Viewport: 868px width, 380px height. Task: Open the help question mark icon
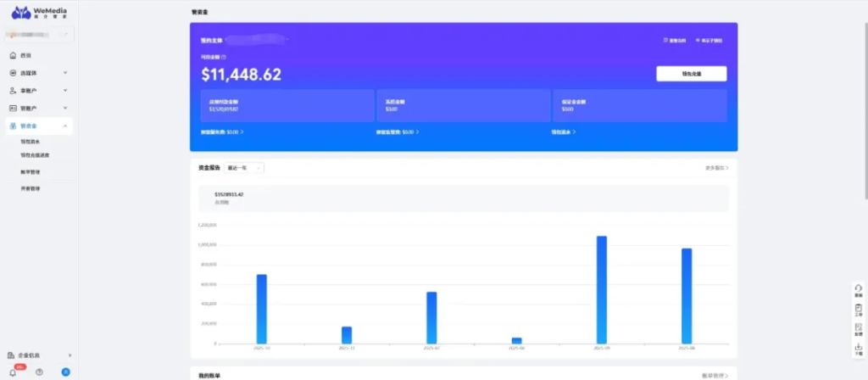coord(39,372)
